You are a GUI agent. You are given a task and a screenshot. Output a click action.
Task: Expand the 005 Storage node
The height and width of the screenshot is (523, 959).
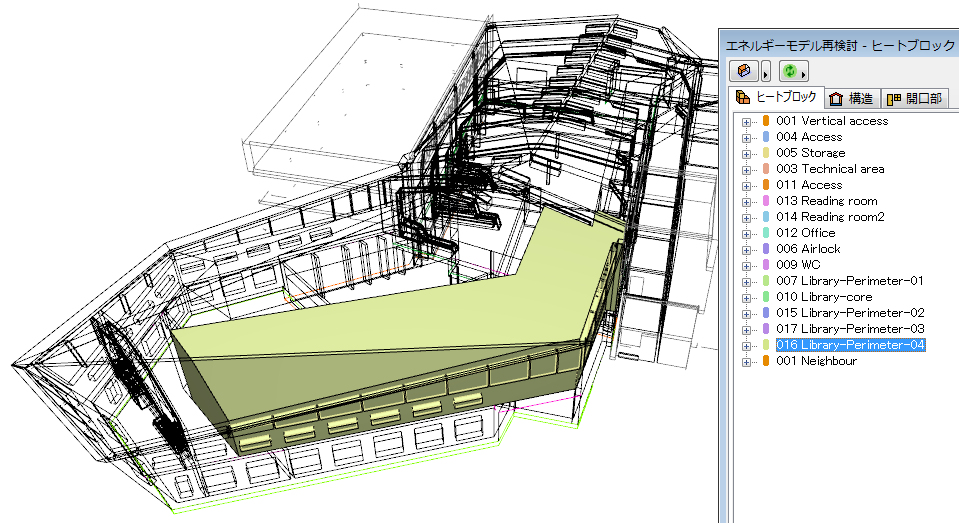(x=746, y=154)
